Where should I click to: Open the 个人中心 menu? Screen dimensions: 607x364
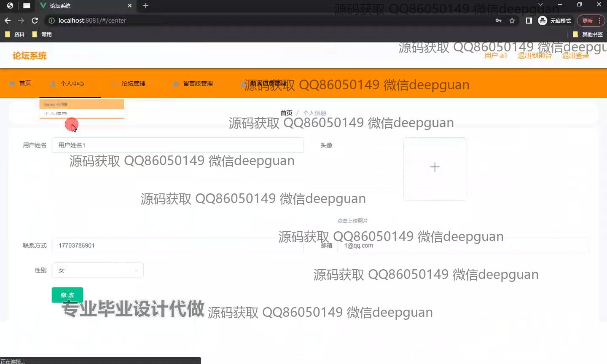point(70,83)
